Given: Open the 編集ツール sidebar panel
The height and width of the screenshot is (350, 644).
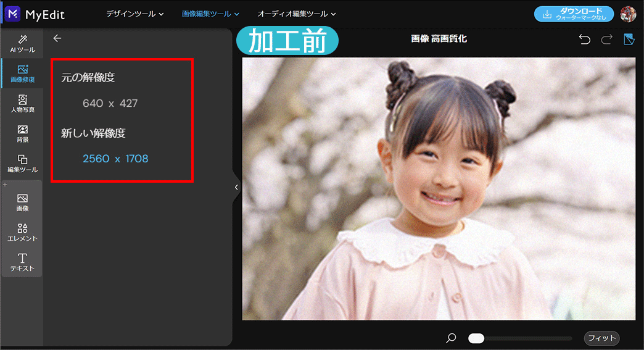Looking at the screenshot, I should pyautogui.click(x=23, y=164).
